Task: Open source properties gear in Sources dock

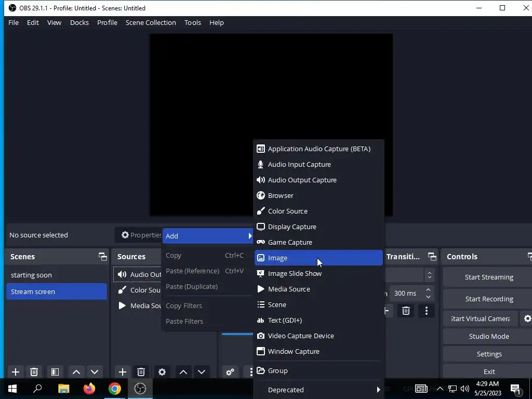Action: click(x=162, y=372)
